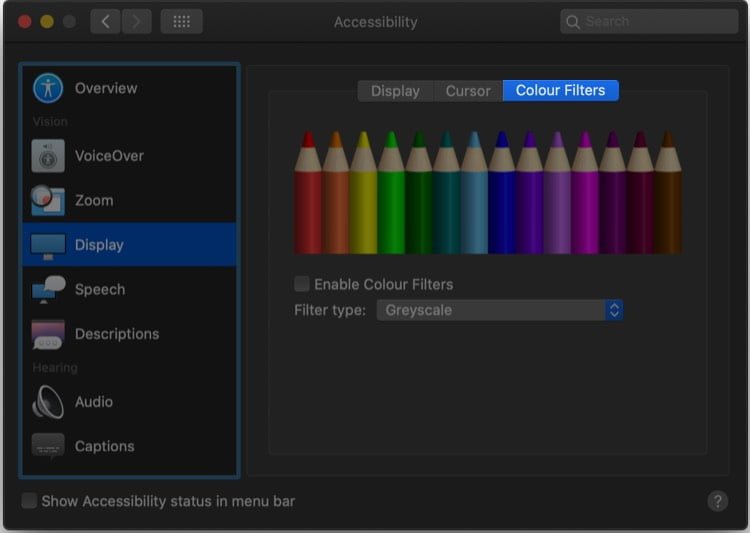Image resolution: width=750 pixels, height=533 pixels.
Task: Switch to the Display tab
Action: 395,91
